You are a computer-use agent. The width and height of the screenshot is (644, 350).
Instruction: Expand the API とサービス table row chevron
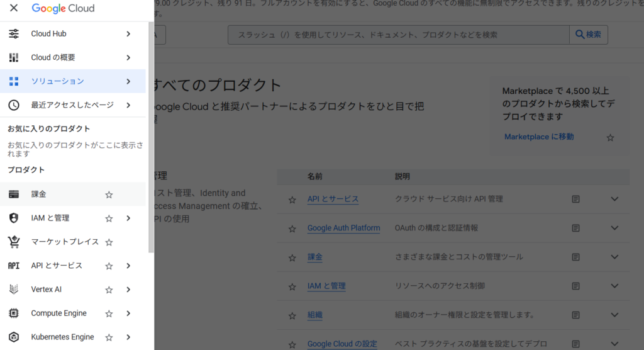pyautogui.click(x=614, y=199)
